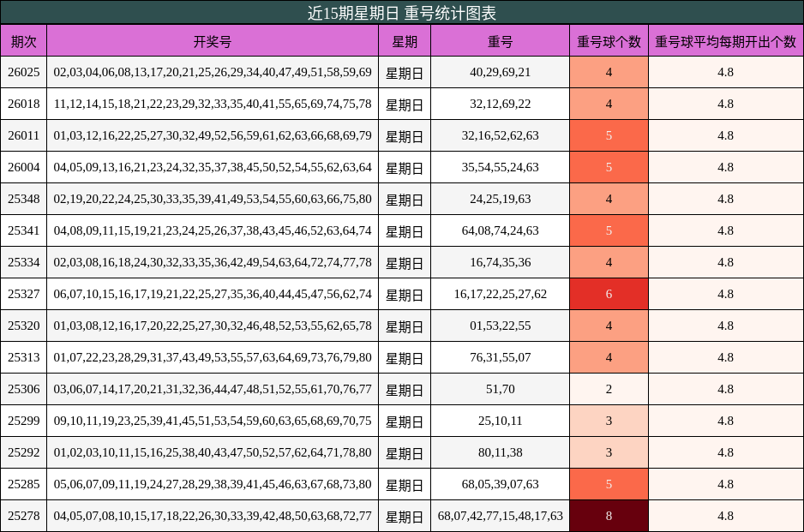Click the 星期 column header
The image size is (804, 532).
tap(405, 40)
